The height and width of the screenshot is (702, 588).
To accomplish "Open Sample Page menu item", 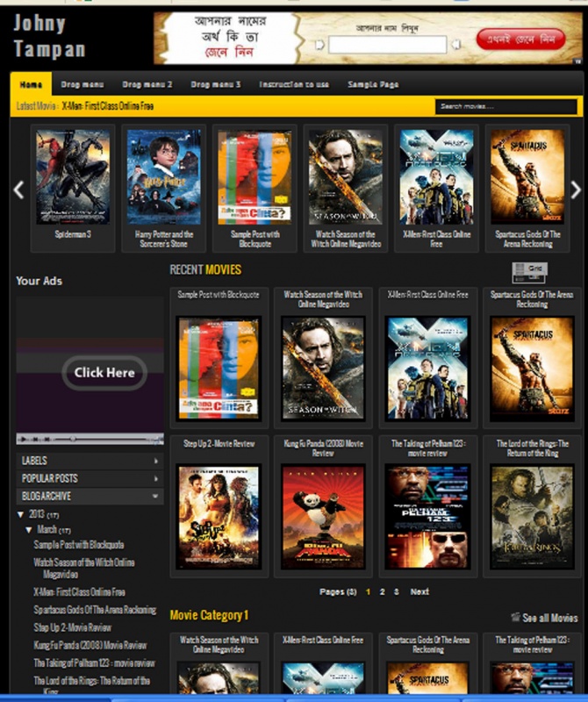I will (x=373, y=84).
